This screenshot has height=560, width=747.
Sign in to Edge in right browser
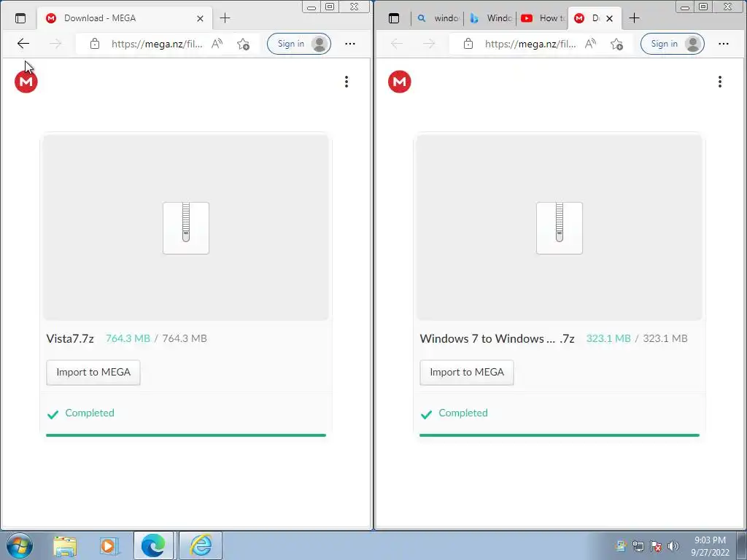(x=672, y=44)
